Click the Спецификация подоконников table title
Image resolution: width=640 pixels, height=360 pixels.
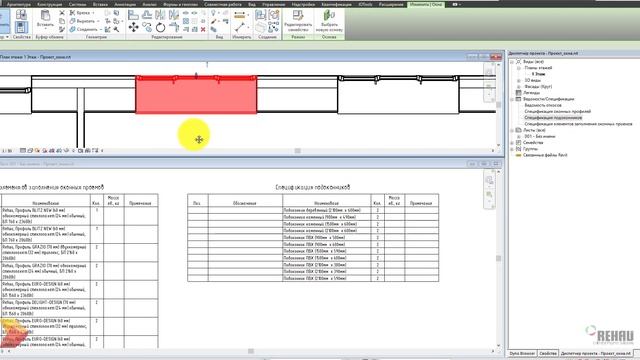[313, 187]
